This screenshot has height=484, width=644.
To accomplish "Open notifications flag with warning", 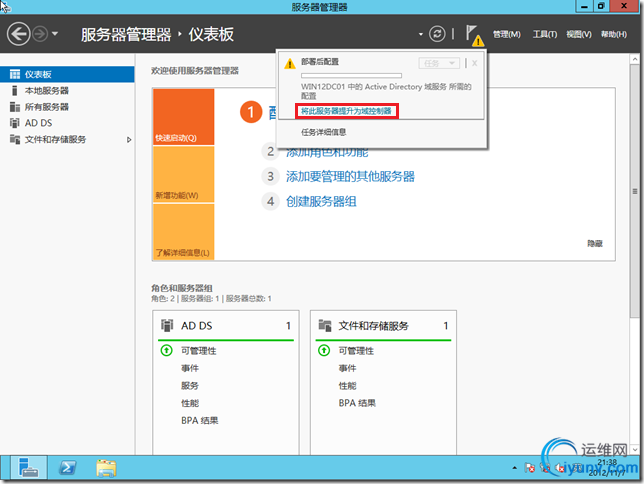I will pos(474,35).
